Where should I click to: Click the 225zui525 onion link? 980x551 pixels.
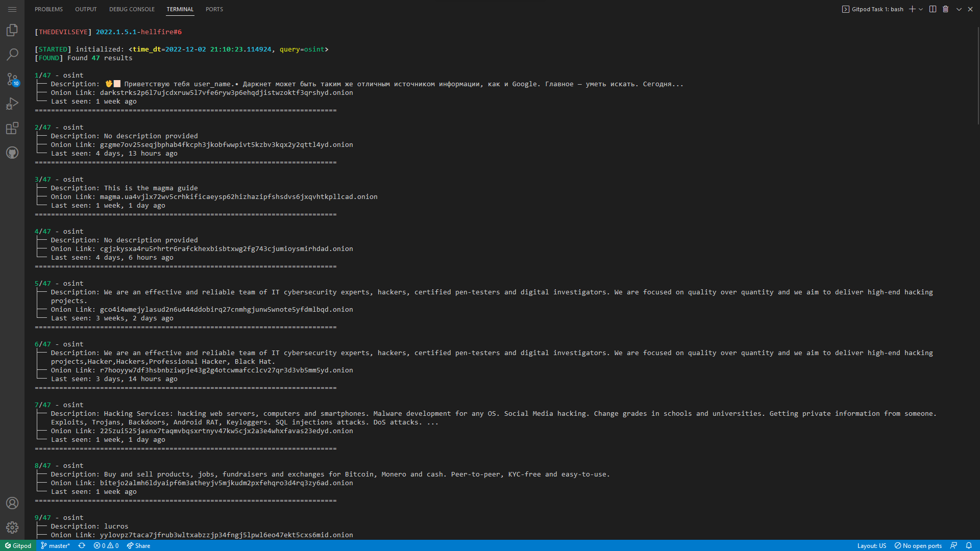click(226, 431)
